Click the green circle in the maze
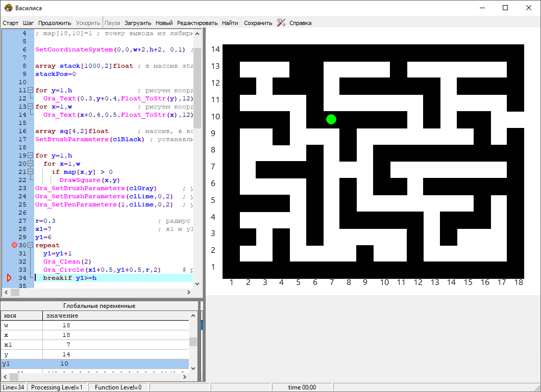Image resolution: width=541 pixels, height=392 pixels. coord(331,119)
